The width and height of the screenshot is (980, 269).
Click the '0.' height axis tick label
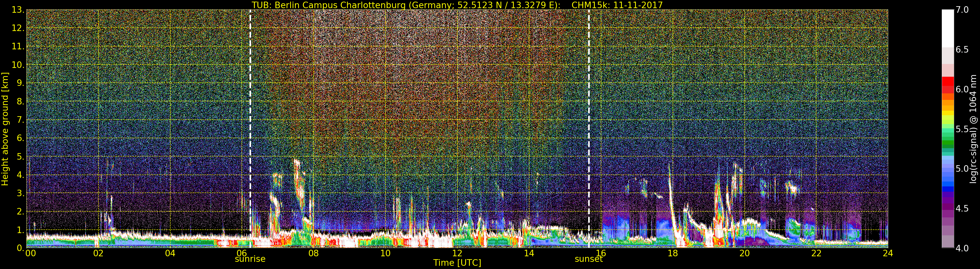[x=21, y=248]
